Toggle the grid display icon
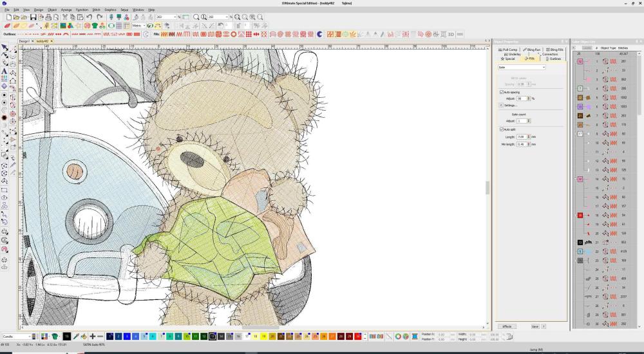 click(119, 26)
